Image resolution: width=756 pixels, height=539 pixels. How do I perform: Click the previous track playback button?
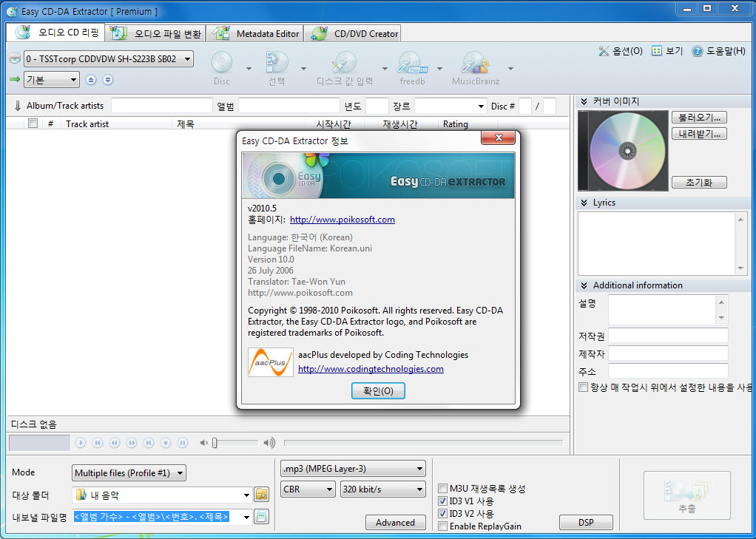click(x=98, y=443)
